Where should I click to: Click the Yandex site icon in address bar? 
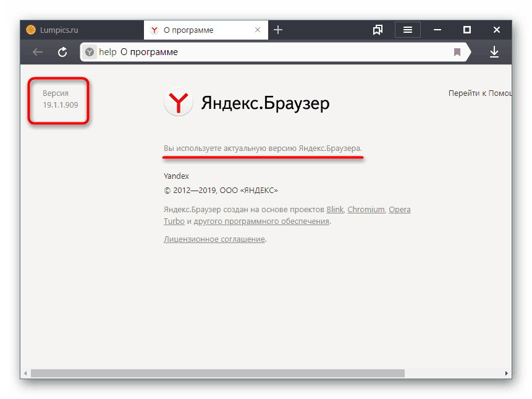click(x=90, y=52)
